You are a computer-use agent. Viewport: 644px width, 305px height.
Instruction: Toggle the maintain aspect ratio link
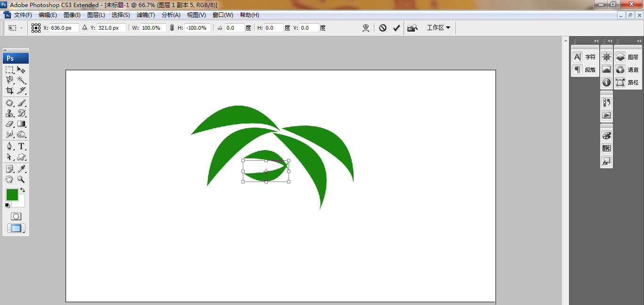point(172,28)
